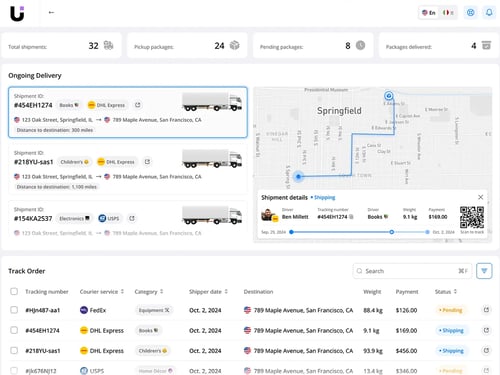Click Pending status of order #HJn487-aa1
The image size is (500, 375).
[451, 310]
